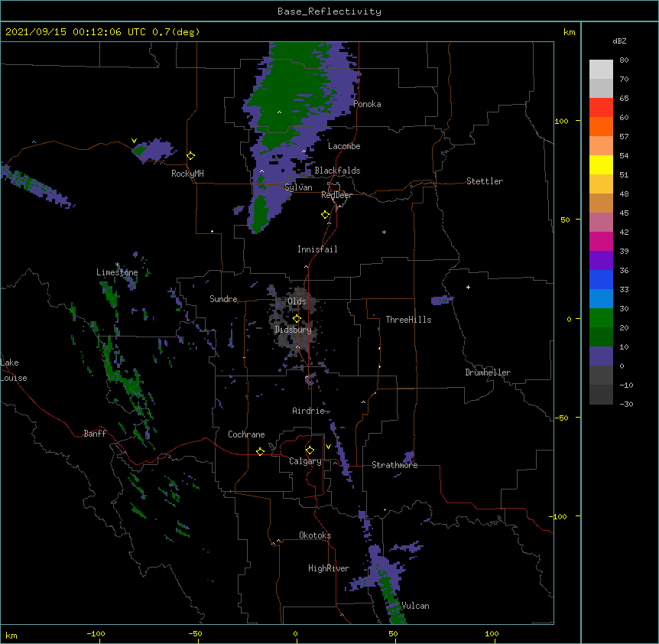Click the Airdrie city label
This screenshot has width=659, height=644.
click(309, 411)
